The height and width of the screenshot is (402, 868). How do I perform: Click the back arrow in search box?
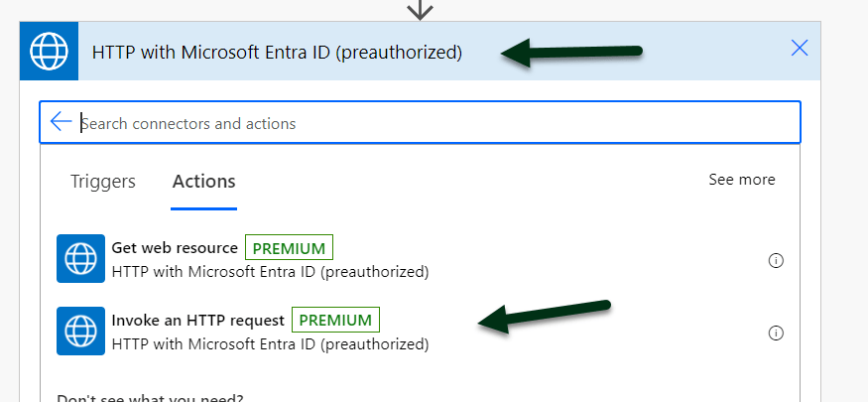pyautogui.click(x=61, y=122)
